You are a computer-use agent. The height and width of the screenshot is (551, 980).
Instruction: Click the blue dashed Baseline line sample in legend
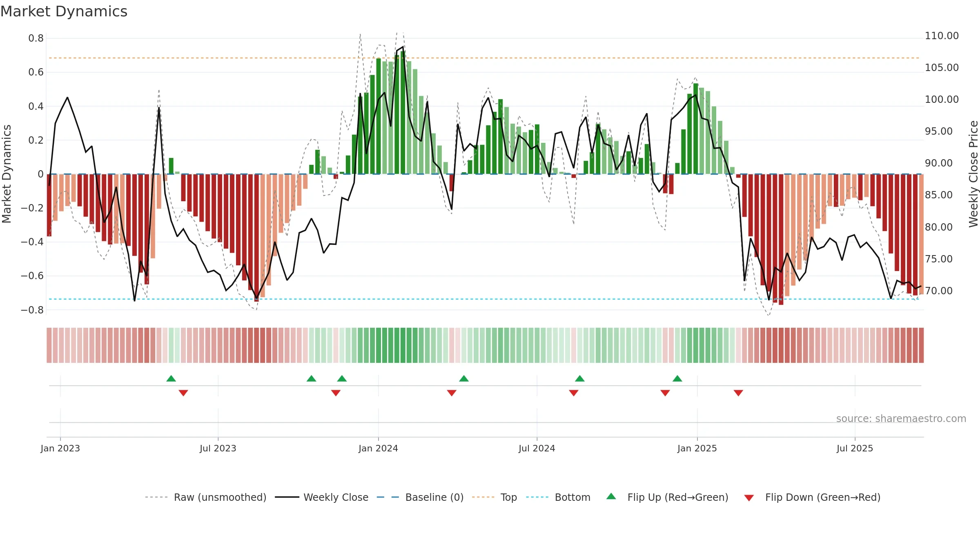tap(388, 497)
